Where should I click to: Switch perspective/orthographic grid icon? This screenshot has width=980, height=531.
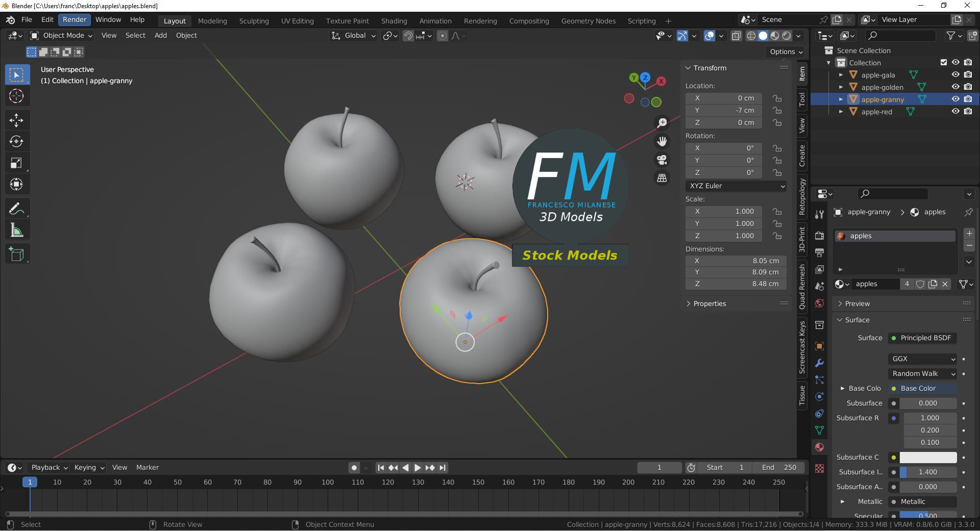[x=662, y=178]
